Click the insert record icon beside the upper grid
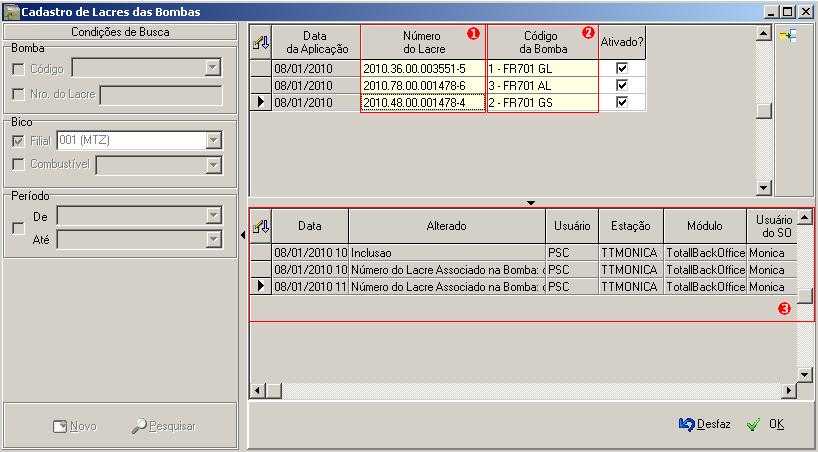The width and height of the screenshot is (818, 452). (787, 35)
